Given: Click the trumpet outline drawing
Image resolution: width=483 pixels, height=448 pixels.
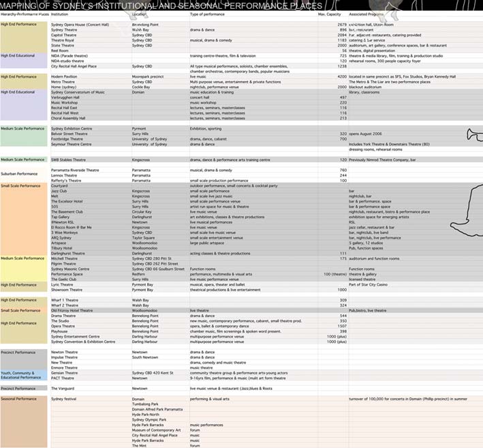Looking at the screenshot, I should 473,134.
